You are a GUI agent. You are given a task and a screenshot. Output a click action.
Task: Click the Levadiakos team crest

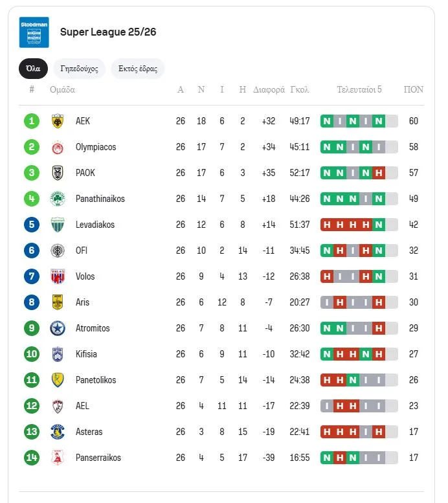coord(58,225)
